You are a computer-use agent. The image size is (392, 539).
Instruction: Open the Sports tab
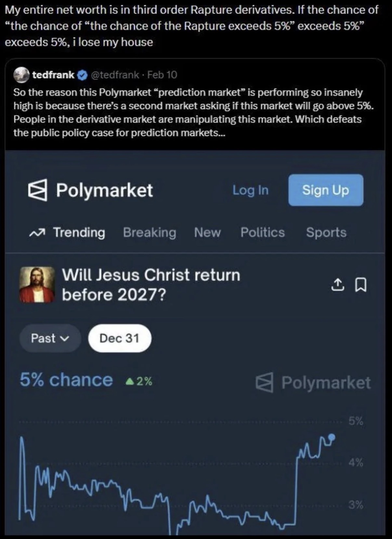click(x=326, y=233)
